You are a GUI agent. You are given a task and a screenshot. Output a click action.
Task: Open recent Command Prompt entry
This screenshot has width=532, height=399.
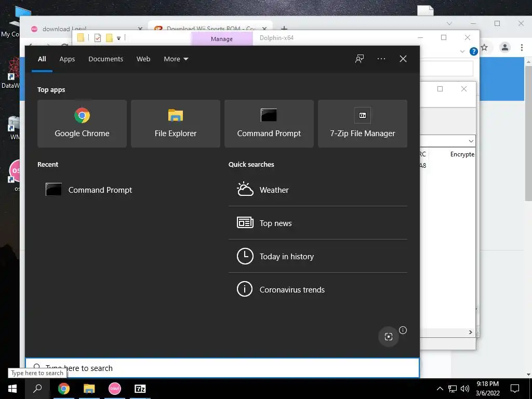(x=89, y=190)
